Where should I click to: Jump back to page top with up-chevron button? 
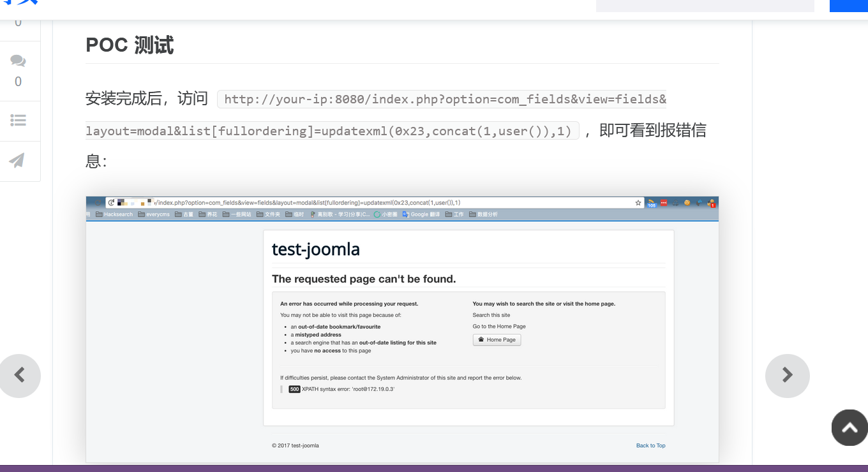click(x=849, y=427)
